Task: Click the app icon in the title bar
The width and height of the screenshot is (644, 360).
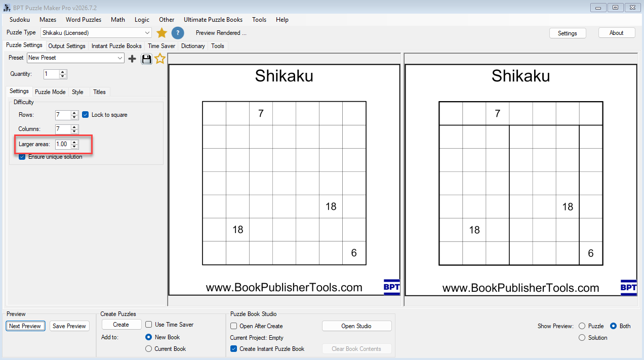Action: pos(7,8)
